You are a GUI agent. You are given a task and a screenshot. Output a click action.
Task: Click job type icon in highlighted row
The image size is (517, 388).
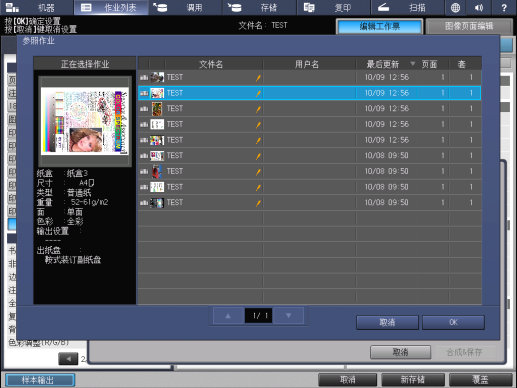click(x=144, y=93)
